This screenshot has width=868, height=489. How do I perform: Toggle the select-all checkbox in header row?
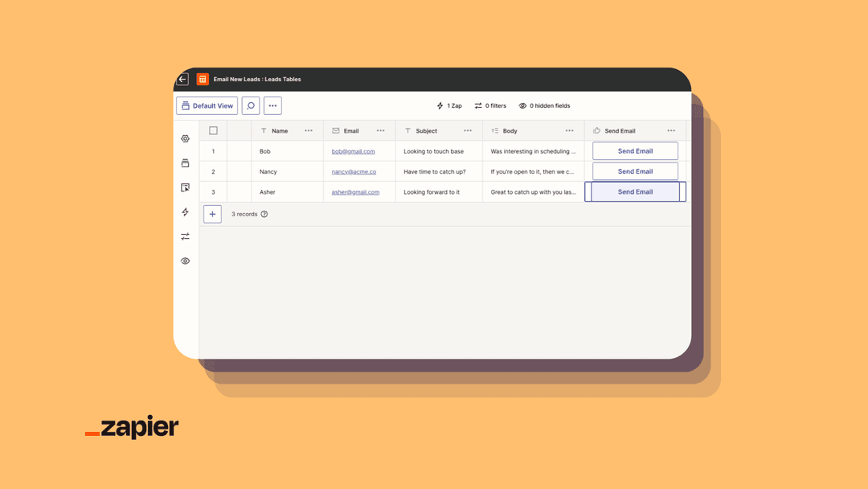[x=212, y=130]
